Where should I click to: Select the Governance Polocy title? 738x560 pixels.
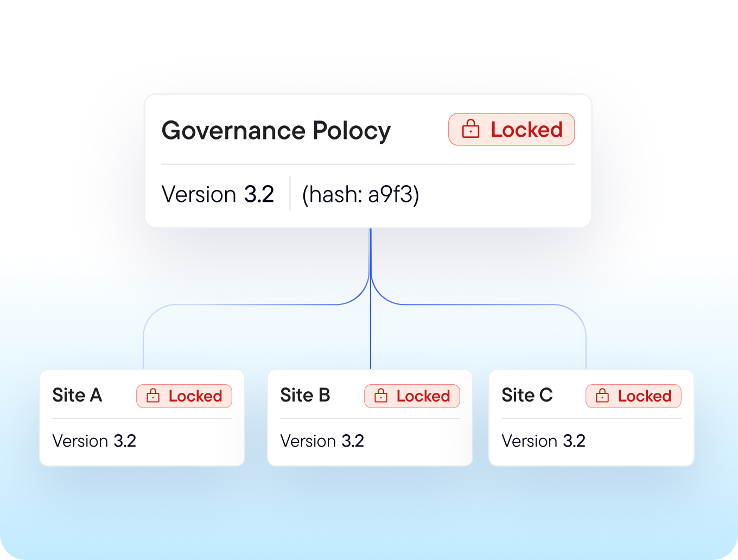click(x=276, y=131)
